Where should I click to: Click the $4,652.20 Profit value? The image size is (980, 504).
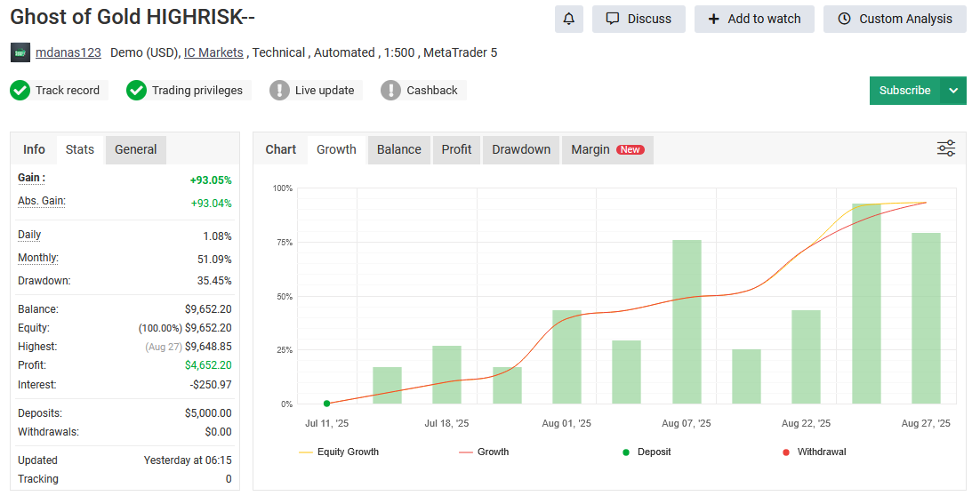(x=208, y=365)
